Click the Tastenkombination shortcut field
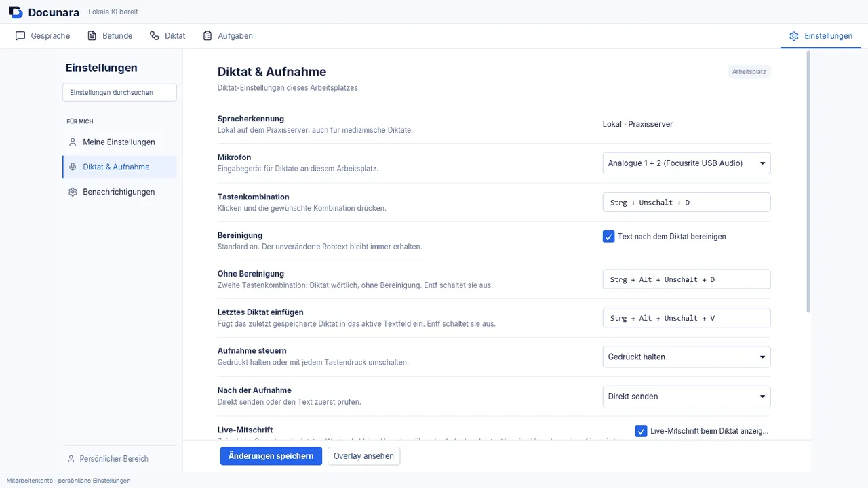Image resolution: width=868 pixels, height=488 pixels. tap(686, 202)
